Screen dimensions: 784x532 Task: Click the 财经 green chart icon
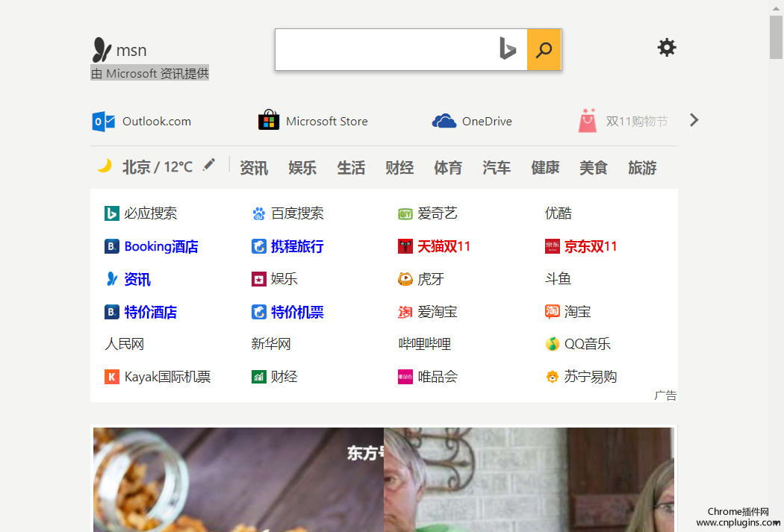(x=258, y=377)
